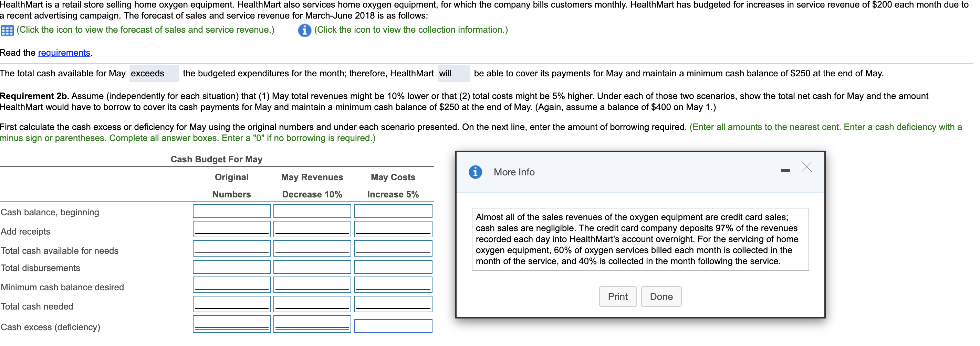Select Cash balance beginning Original Numbers field

[x=232, y=211]
